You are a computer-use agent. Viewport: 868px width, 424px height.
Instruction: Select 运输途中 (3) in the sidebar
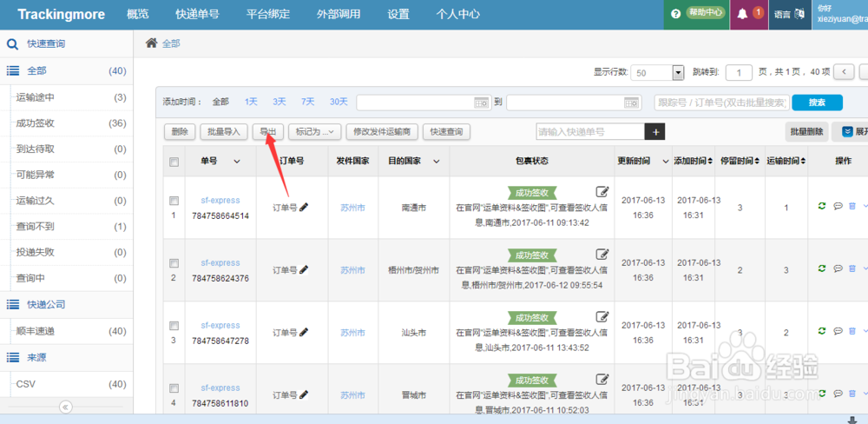click(x=67, y=97)
